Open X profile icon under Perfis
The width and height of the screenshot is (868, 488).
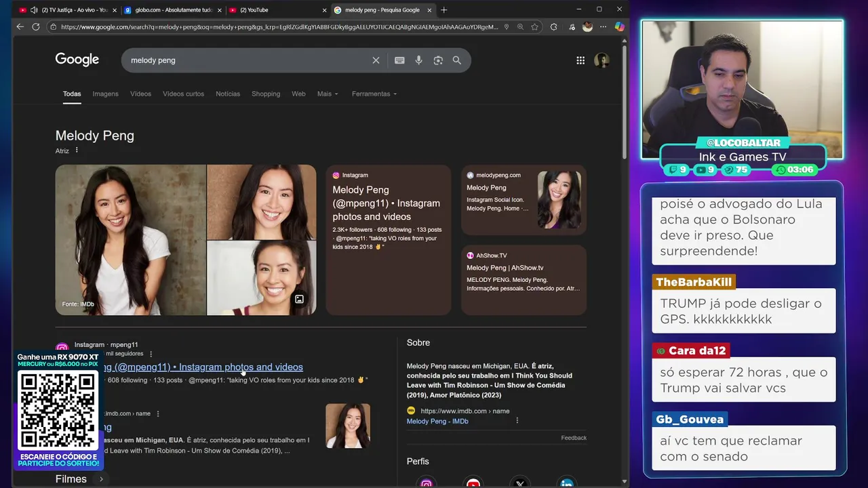pyautogui.click(x=520, y=483)
